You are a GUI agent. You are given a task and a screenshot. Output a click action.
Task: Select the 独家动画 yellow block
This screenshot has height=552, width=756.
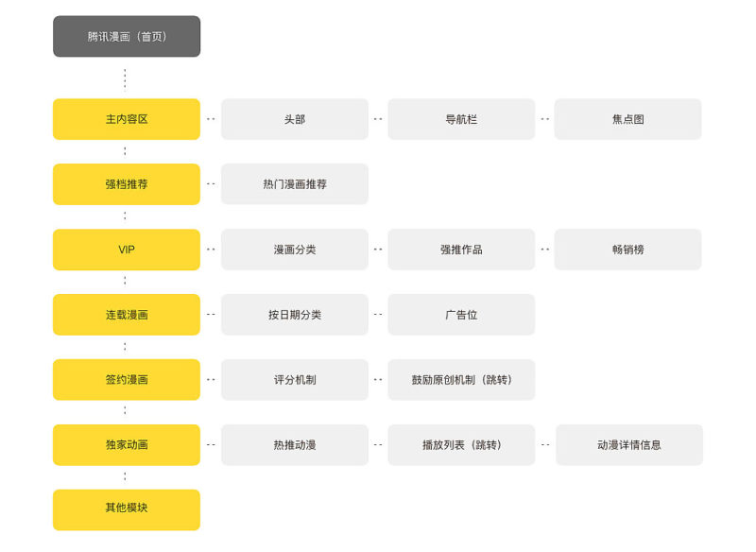[x=127, y=445]
